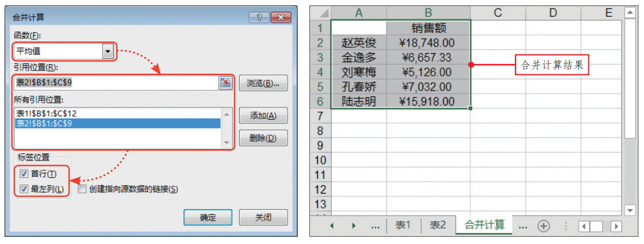Click the worksheet vertical scroll down arrow
644x244 pixels.
pyautogui.click(x=630, y=210)
